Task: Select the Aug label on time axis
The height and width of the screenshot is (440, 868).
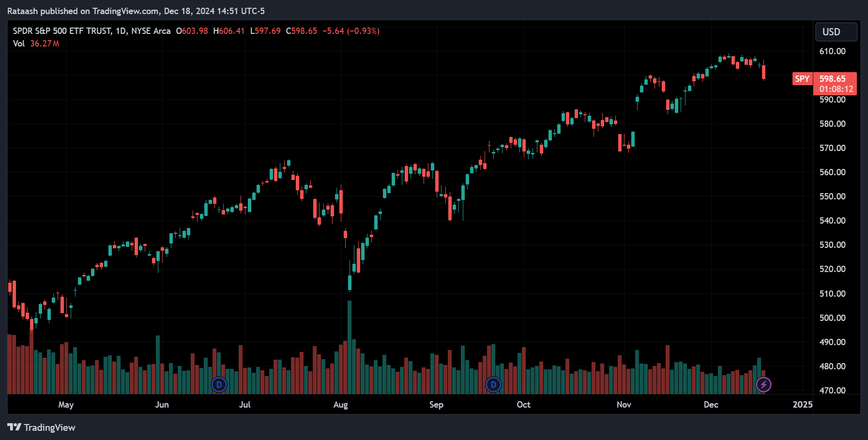Action: 340,405
